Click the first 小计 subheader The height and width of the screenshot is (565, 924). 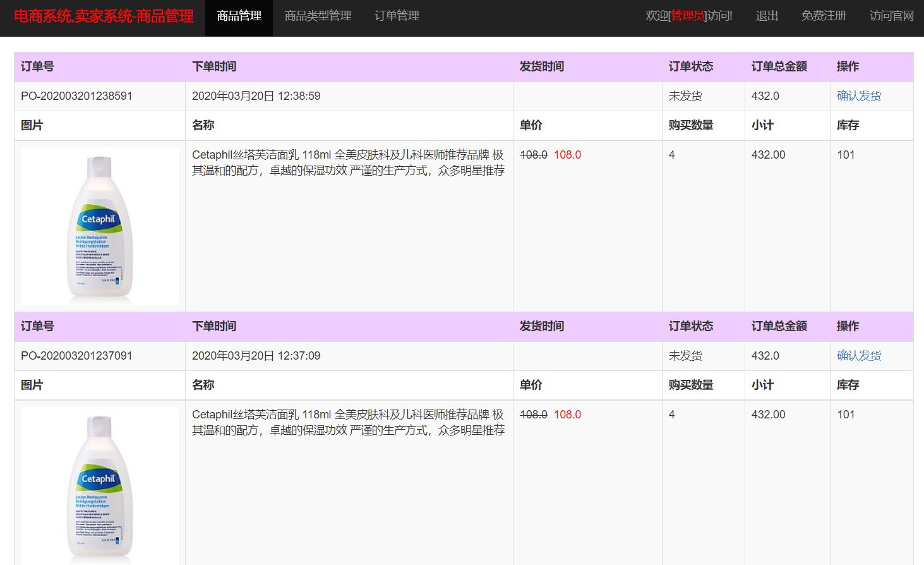click(762, 125)
